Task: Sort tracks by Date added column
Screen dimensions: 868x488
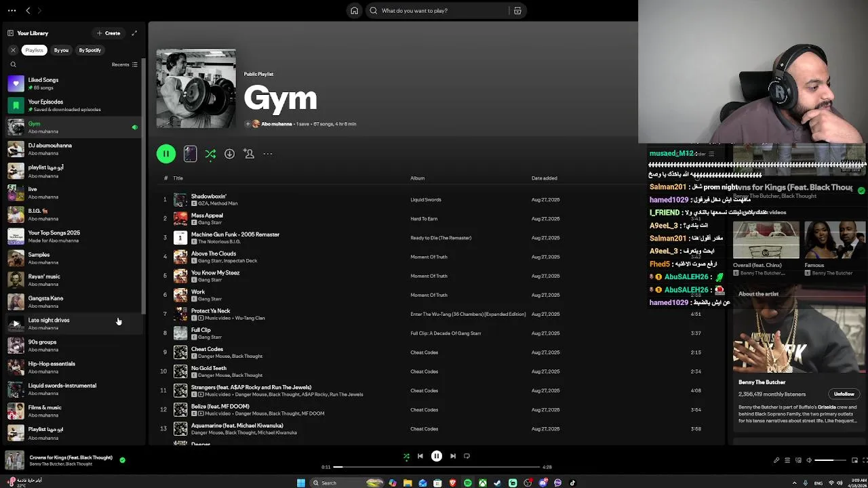Action: [544, 178]
